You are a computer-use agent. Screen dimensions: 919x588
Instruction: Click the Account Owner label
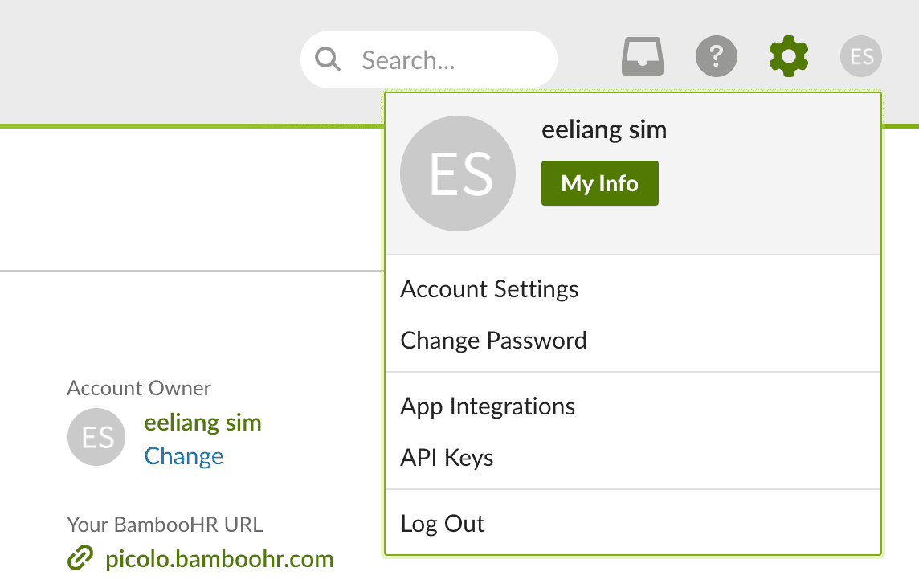(x=138, y=388)
